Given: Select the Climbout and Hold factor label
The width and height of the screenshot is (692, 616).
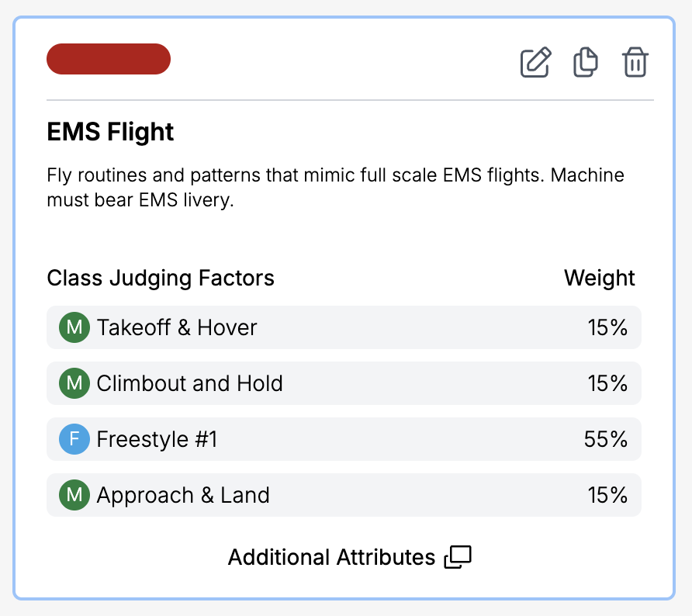Looking at the screenshot, I should click(189, 383).
